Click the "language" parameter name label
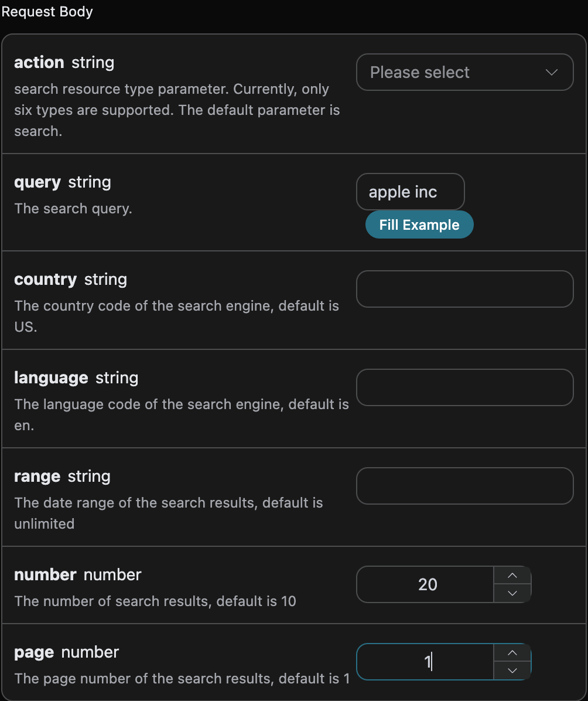588x701 pixels. click(51, 379)
